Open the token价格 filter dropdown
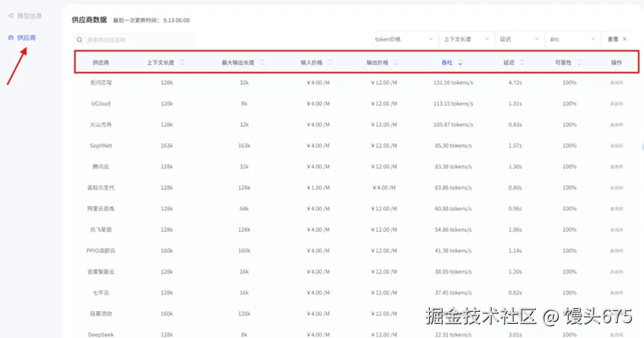Screen dimensions: 644x338 pyautogui.click(x=404, y=40)
